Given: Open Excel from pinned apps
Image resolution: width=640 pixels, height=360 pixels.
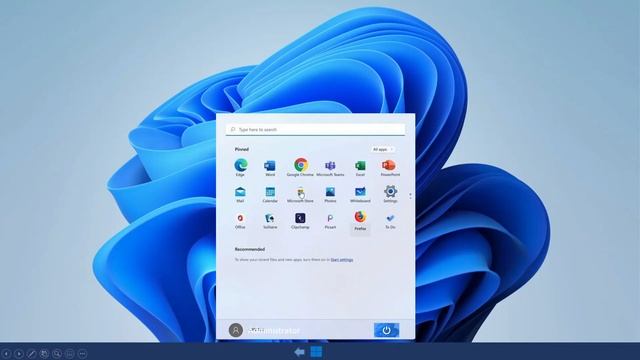Looking at the screenshot, I should [x=360, y=167].
